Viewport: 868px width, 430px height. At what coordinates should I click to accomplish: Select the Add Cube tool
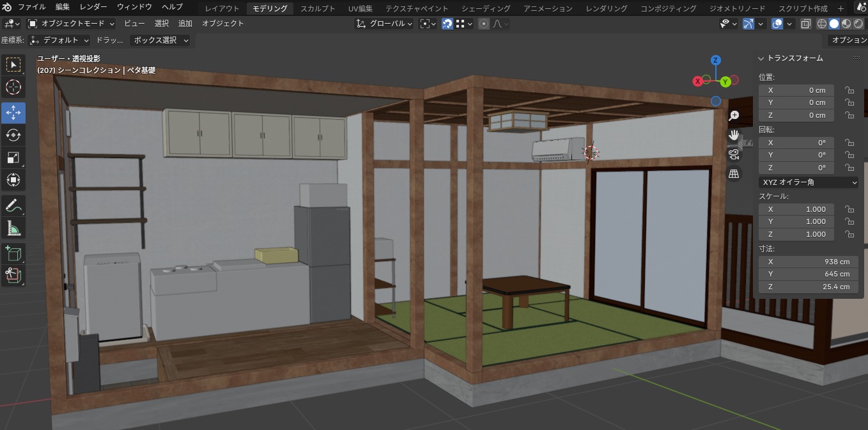click(13, 253)
